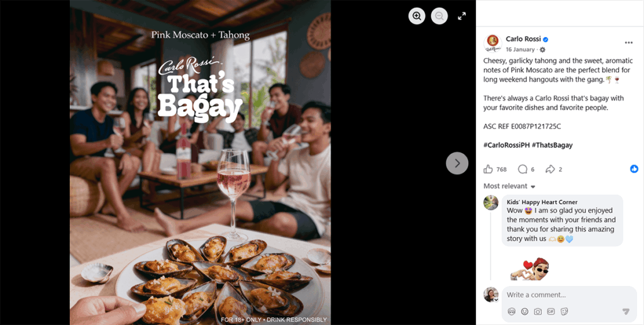This screenshot has width=644, height=325.
Task: Attach a photo to the comment
Action: (538, 311)
